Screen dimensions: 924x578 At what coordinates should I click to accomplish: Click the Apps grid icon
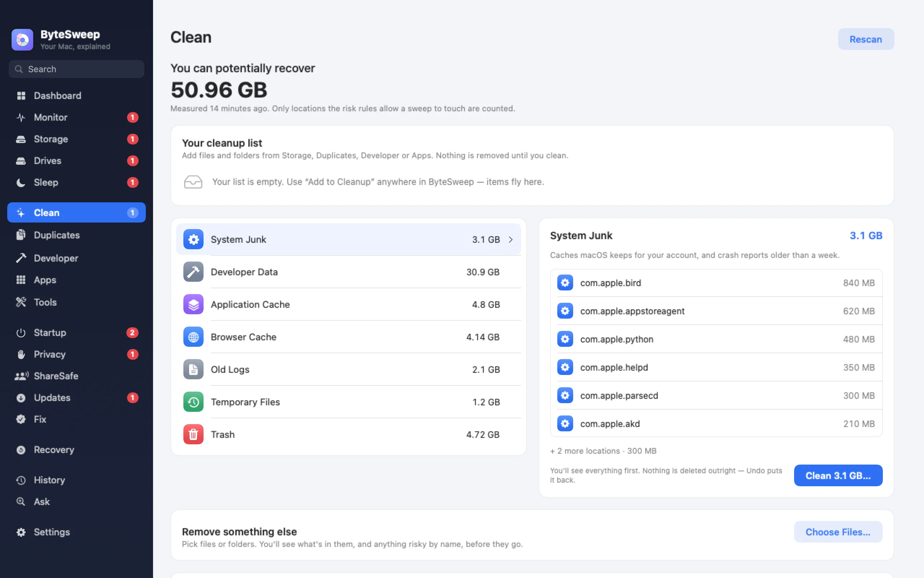tap(21, 280)
